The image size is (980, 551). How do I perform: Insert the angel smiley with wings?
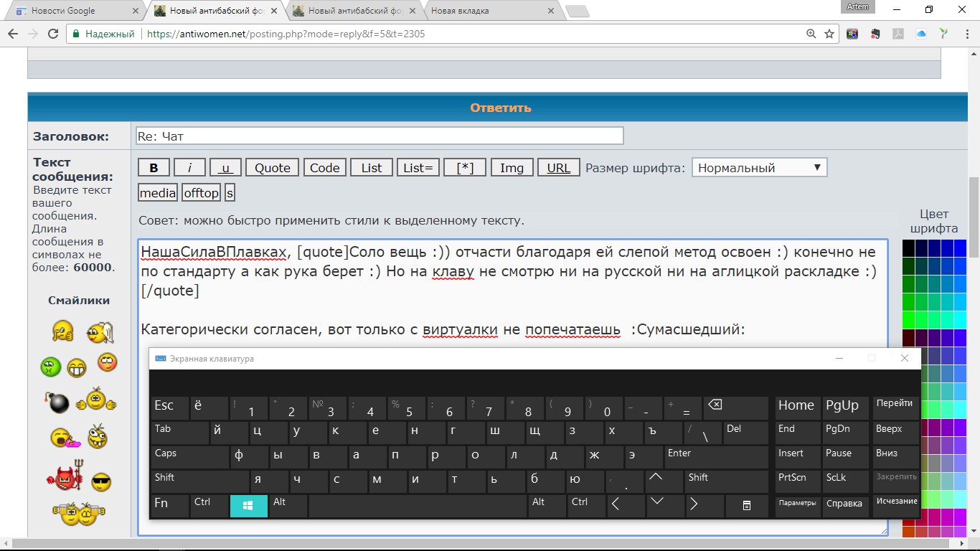100,332
